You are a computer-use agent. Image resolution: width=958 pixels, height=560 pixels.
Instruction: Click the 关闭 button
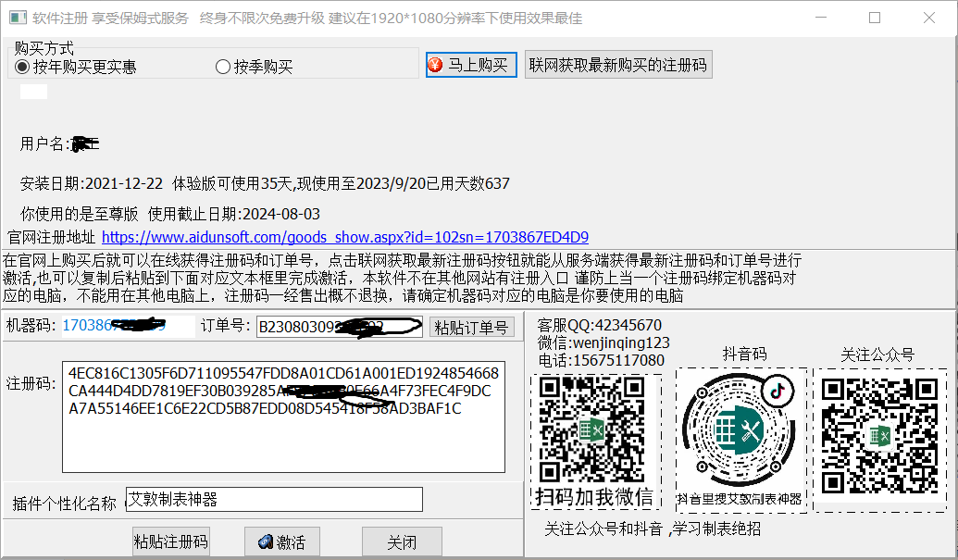pos(402,542)
